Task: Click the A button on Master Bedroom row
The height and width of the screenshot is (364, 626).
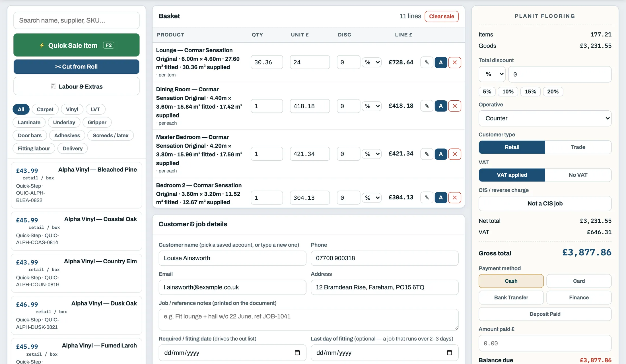Action: (x=441, y=154)
